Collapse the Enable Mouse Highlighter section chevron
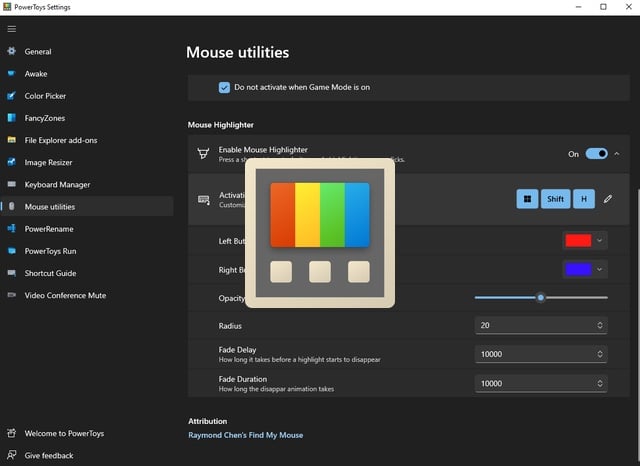This screenshot has height=466, width=640. pyautogui.click(x=617, y=154)
